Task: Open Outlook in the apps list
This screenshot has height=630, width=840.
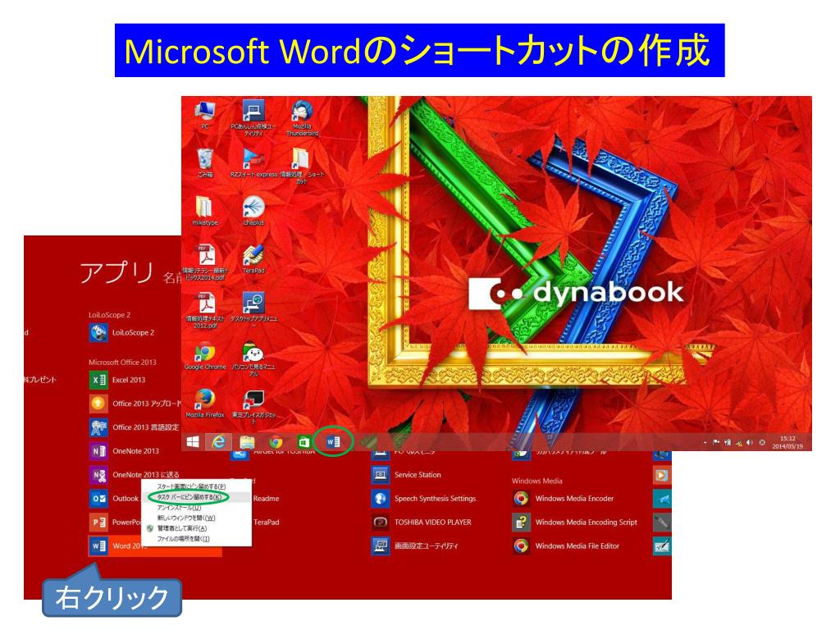Action: [x=114, y=498]
